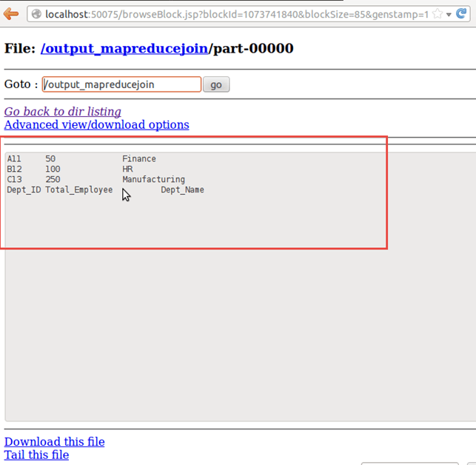Screen dimensions: 476x465
Task: Click the Goto path input field
Action: [121, 84]
